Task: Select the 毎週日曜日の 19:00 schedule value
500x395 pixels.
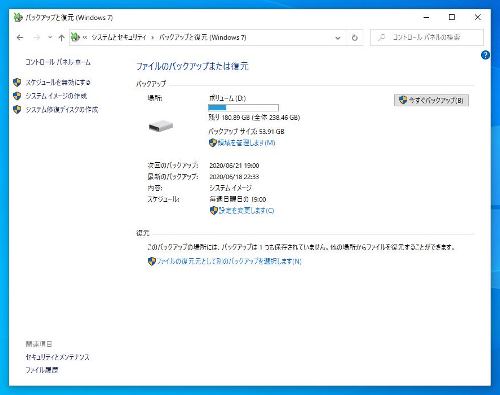Action: pos(238,199)
